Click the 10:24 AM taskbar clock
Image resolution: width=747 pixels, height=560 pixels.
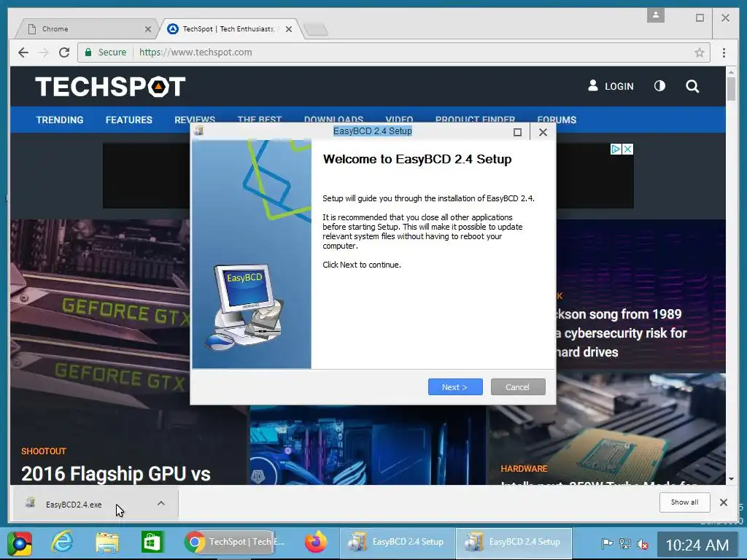tap(697, 545)
